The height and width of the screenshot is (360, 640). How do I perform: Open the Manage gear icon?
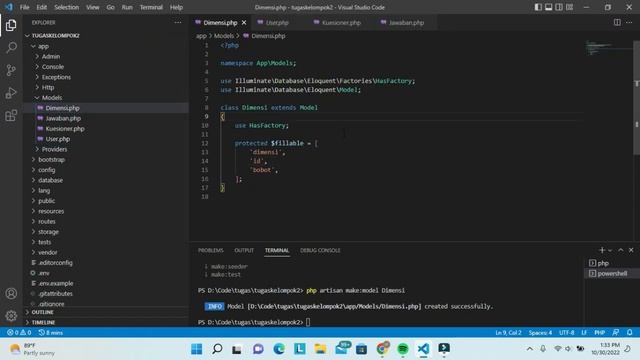point(11,316)
